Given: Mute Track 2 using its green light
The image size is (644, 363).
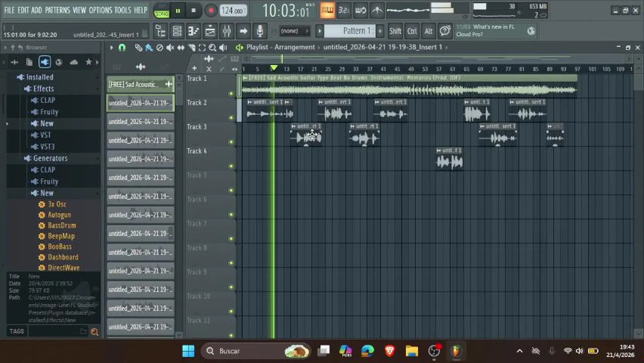Looking at the screenshot, I should click(x=231, y=118).
